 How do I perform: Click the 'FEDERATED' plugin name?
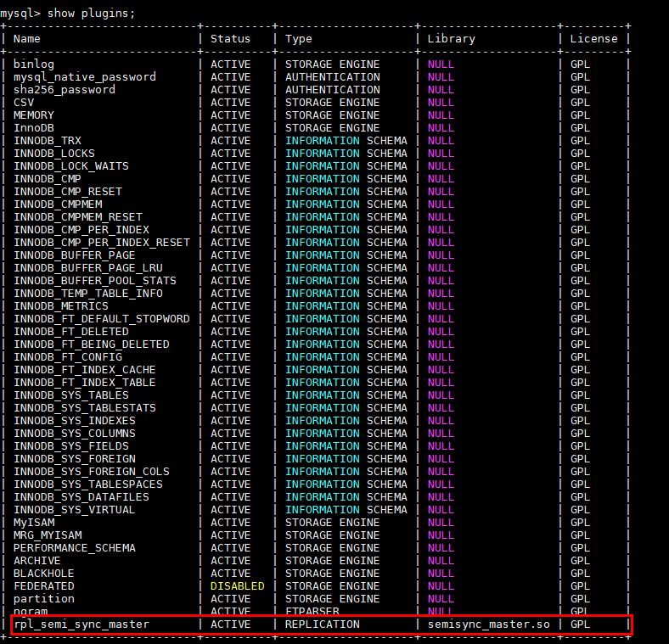[x=44, y=586]
